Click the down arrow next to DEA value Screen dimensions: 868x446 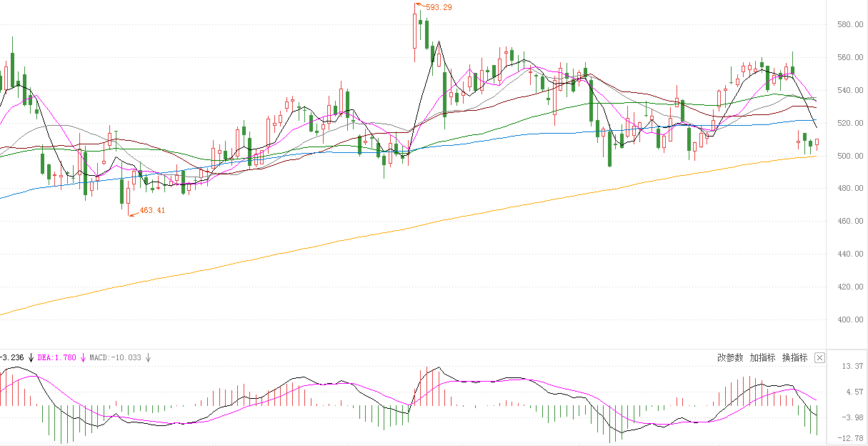point(84,357)
